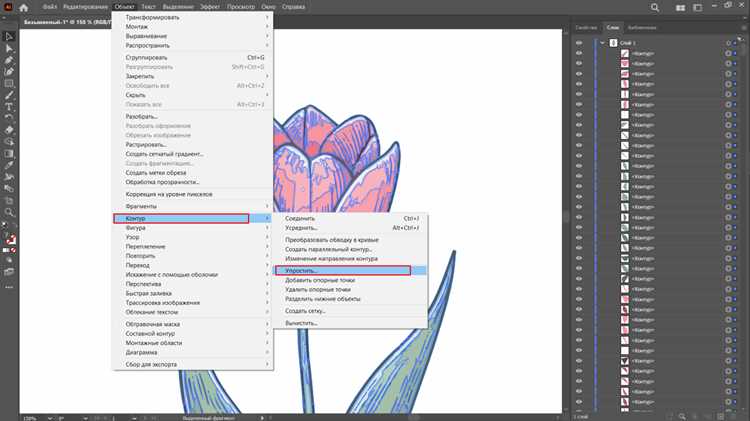The width and height of the screenshot is (750, 421).
Task: Select Добавить опорные точки
Action: (x=351, y=280)
